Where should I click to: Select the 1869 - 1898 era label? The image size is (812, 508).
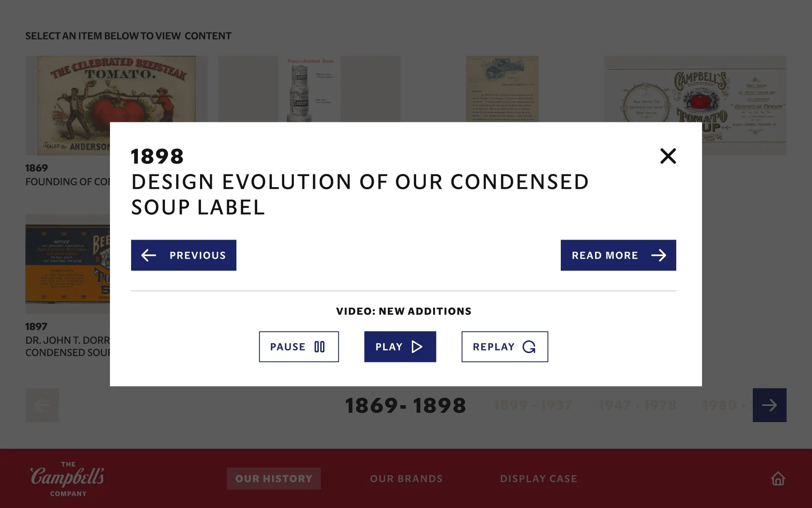tap(406, 406)
